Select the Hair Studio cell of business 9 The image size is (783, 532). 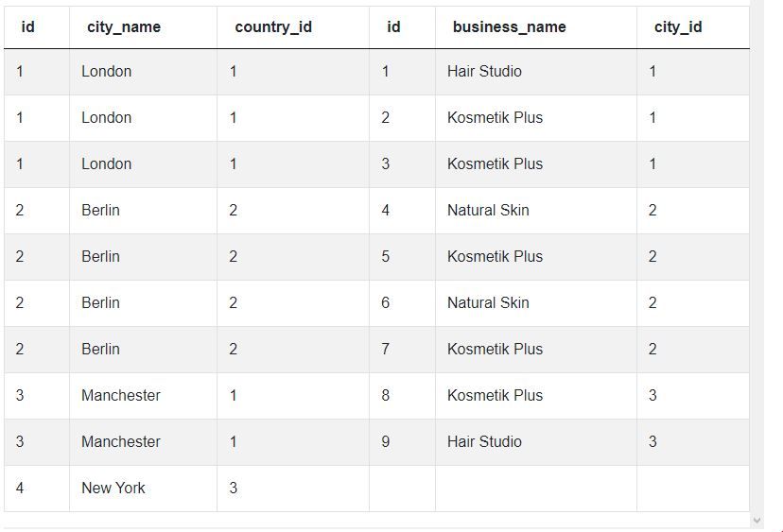484,442
